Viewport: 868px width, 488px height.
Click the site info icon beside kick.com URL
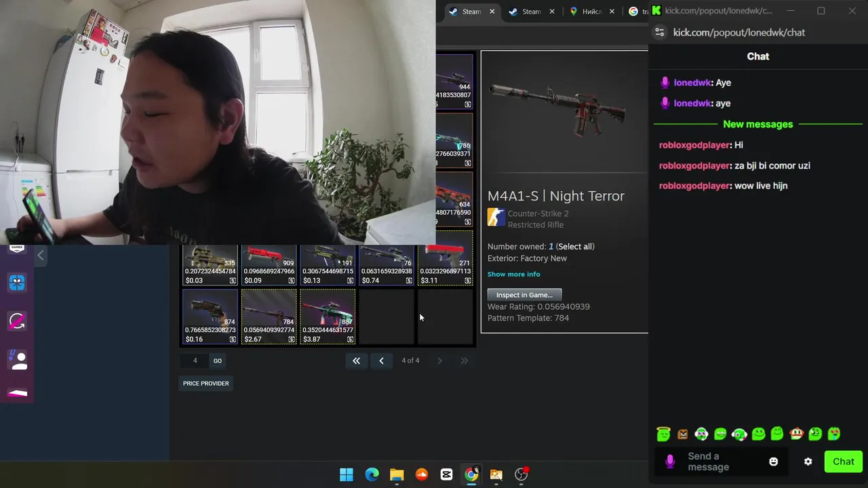[659, 32]
